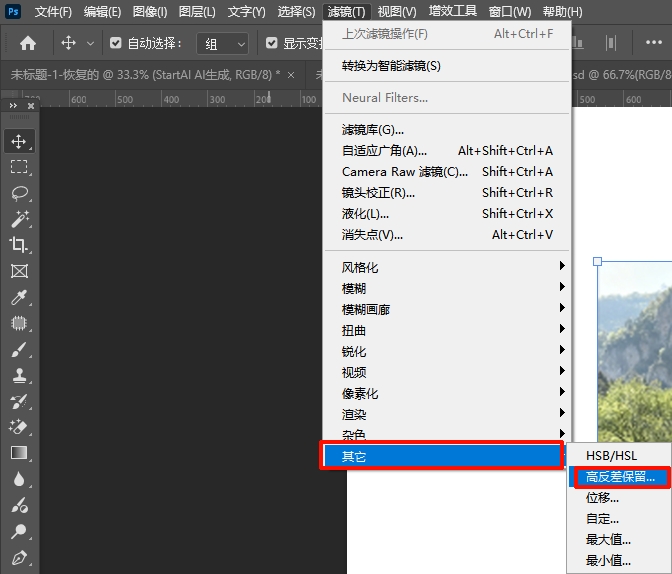The image size is (672, 574).
Task: Select the Clone Stamp tool
Action: coord(19,375)
